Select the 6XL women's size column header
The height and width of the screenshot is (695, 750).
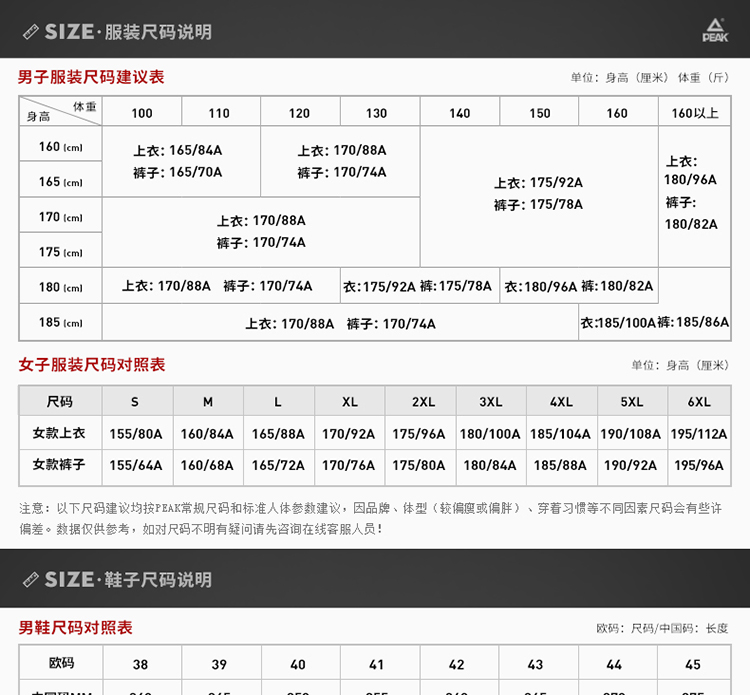tap(698, 402)
